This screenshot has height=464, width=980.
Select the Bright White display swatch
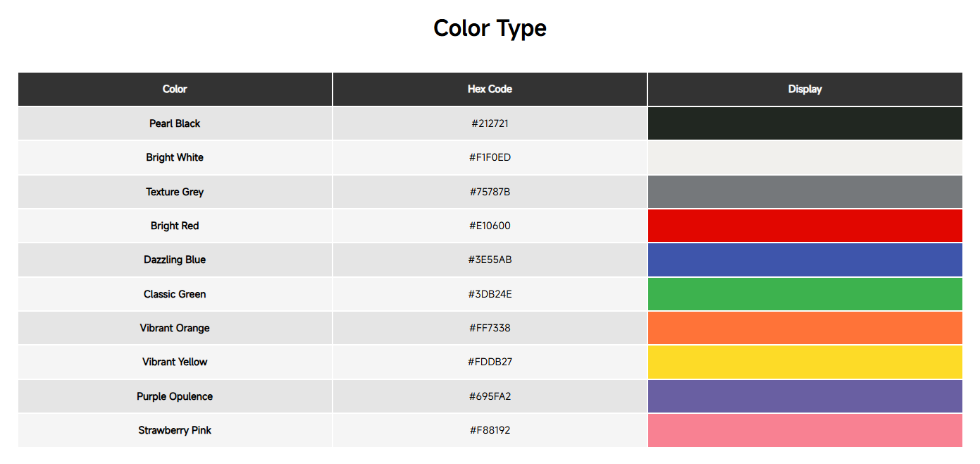[805, 157]
